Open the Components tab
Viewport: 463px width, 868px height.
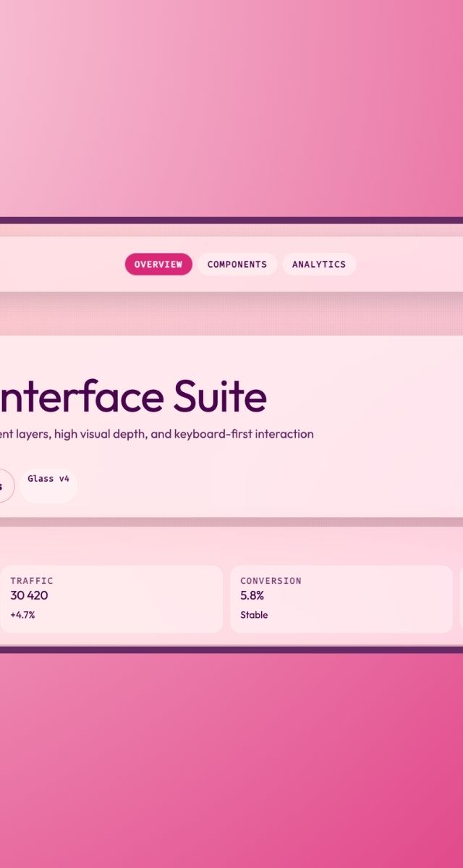pos(237,264)
